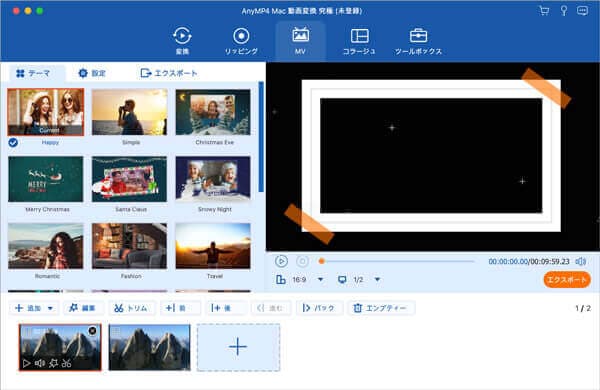
Task: Open the ツールボックス toolbox module
Action: click(418, 41)
